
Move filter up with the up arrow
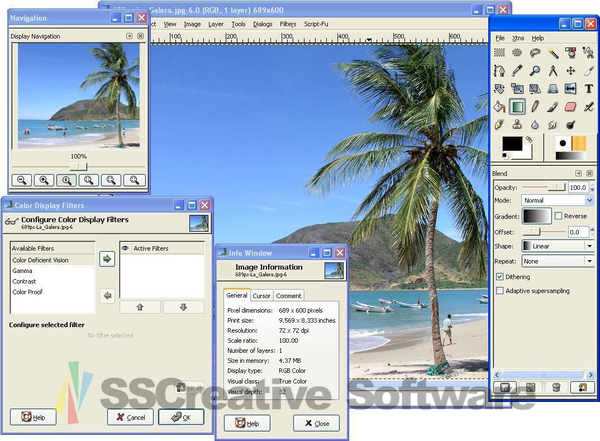point(140,307)
